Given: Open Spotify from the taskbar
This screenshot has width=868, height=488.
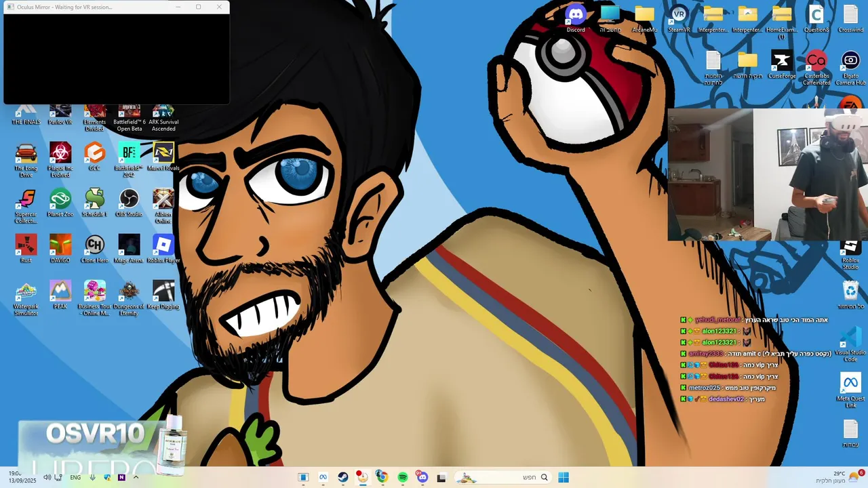Looking at the screenshot, I should (402, 477).
